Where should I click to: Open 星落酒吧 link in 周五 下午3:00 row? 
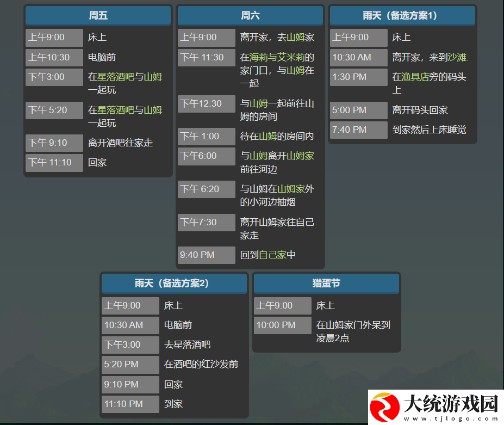(x=116, y=77)
